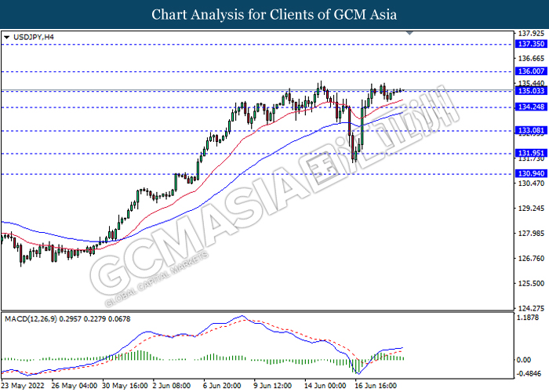The width and height of the screenshot is (549, 392).
Task: Click the MACD -0.4846 scale value
Action: point(528,373)
